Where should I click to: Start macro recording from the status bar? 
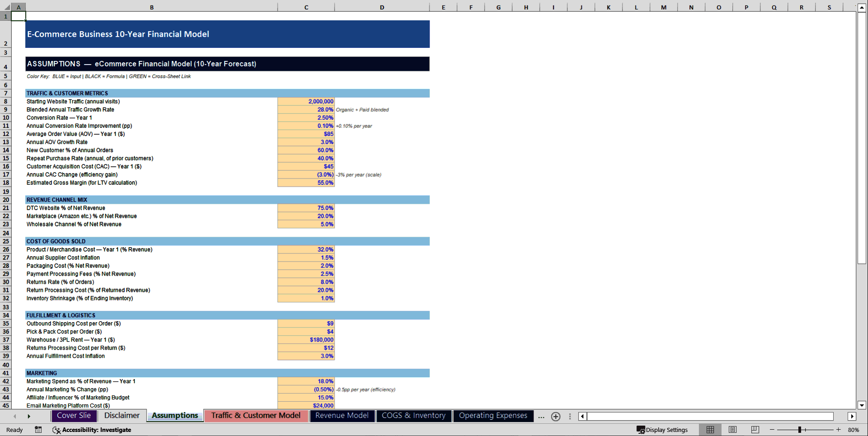[x=38, y=430]
